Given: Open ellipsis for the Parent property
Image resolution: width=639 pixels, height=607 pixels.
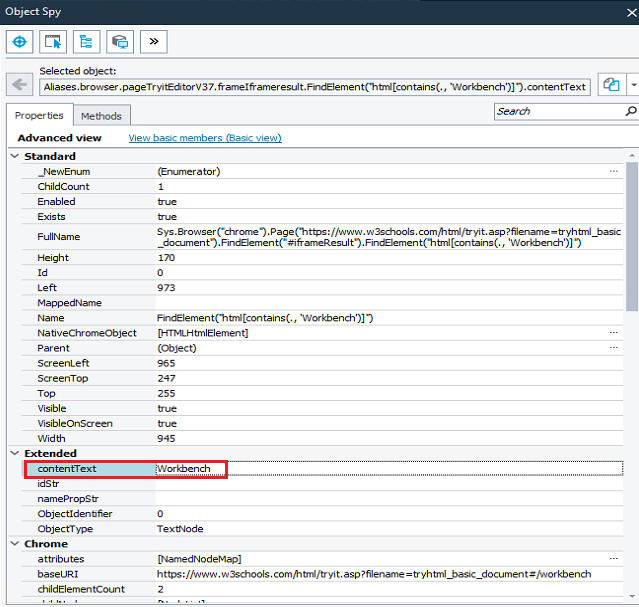Looking at the screenshot, I should point(614,347).
